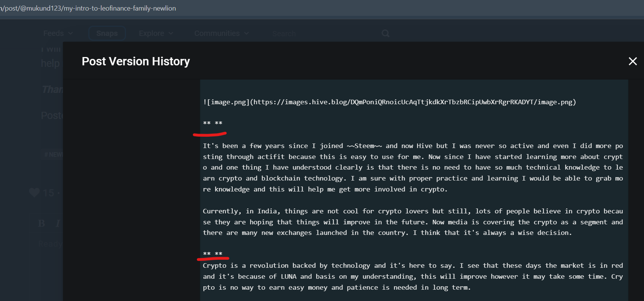This screenshot has height=301, width=644.
Task: Click the paragraph starting "Currently, in India"
Action: pos(413,222)
